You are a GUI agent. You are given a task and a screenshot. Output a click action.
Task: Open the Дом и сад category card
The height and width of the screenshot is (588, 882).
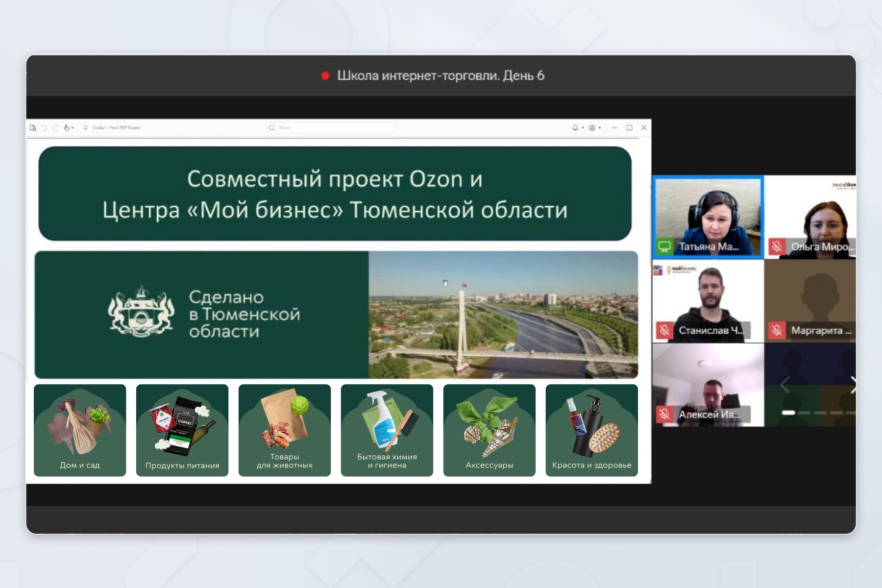click(x=80, y=430)
